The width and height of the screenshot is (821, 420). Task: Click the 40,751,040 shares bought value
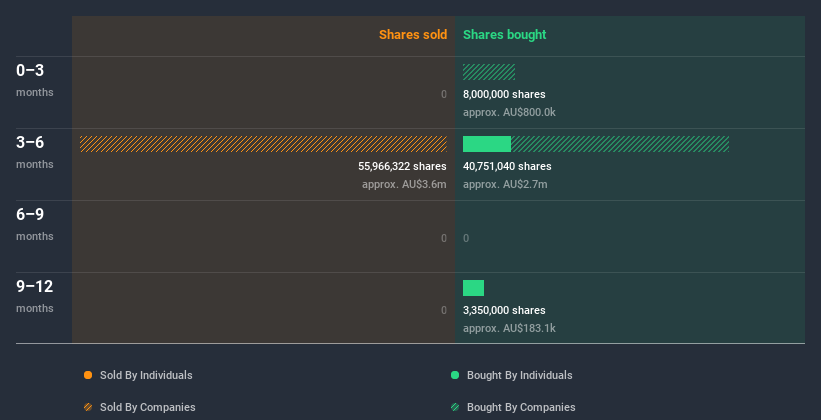coord(507,166)
